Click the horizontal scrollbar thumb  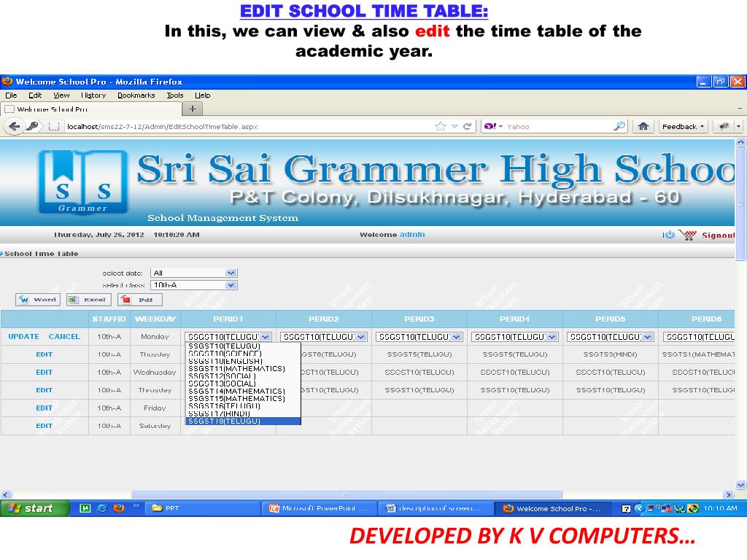[x=347, y=495]
